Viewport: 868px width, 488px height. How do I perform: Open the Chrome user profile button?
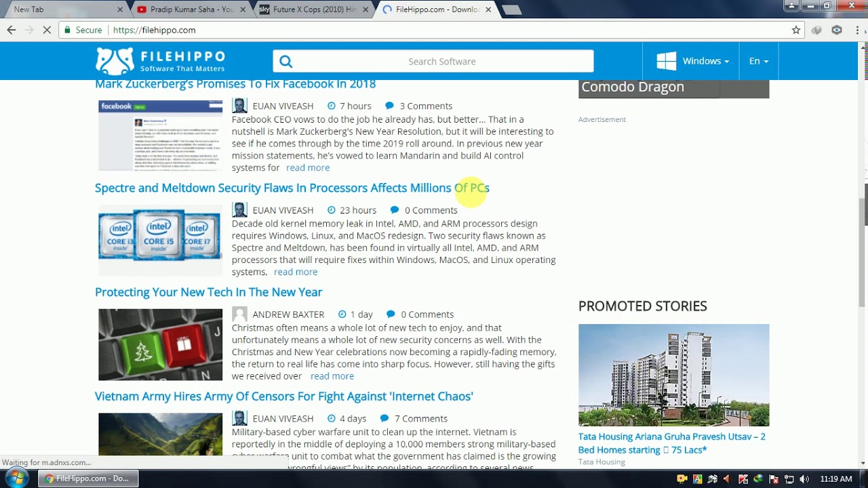click(x=791, y=5)
